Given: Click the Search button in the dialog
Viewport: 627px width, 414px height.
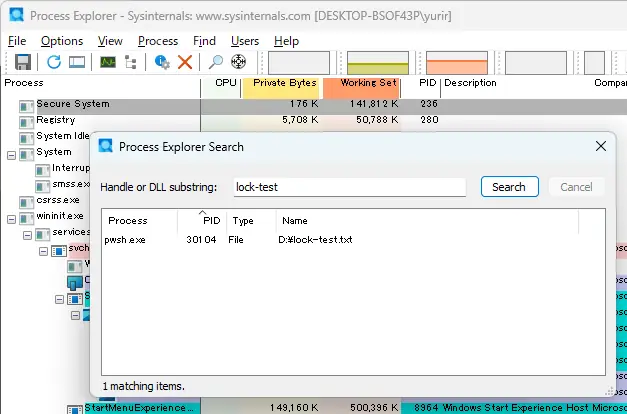Looking at the screenshot, I should 510,187.
